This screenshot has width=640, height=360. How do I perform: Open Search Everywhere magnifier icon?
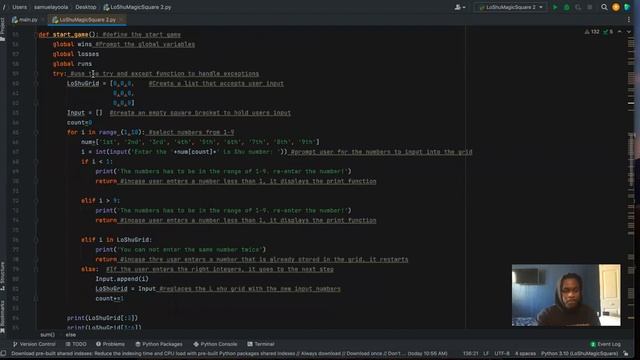tap(604, 7)
